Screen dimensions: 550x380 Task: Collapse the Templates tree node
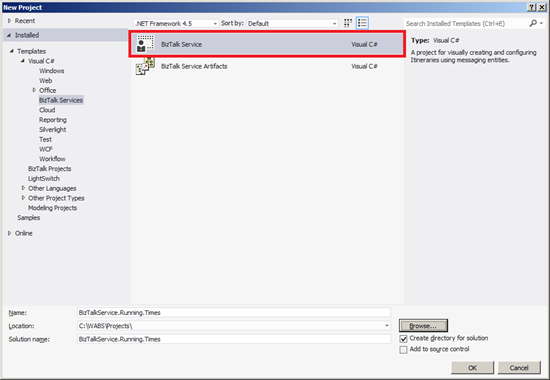click(12, 51)
